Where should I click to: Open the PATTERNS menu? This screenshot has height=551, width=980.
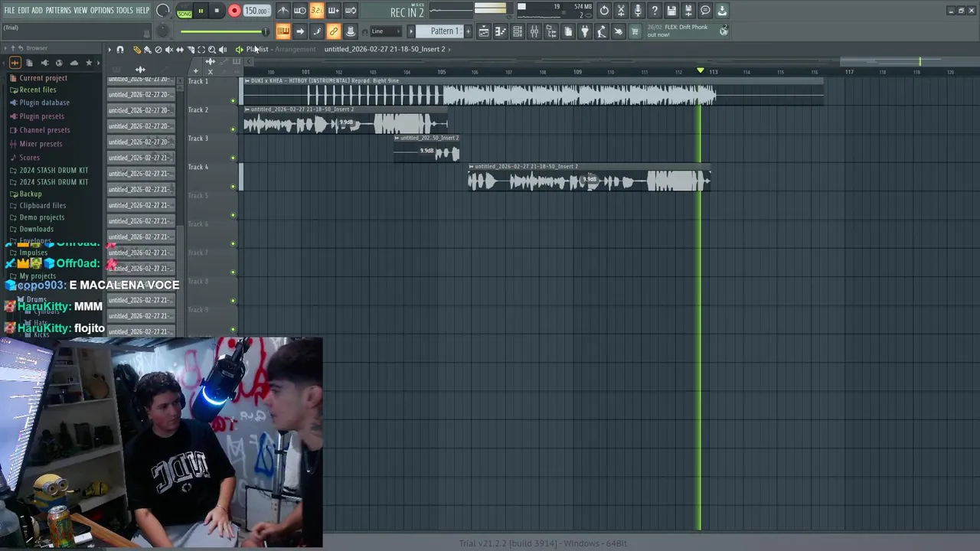58,10
